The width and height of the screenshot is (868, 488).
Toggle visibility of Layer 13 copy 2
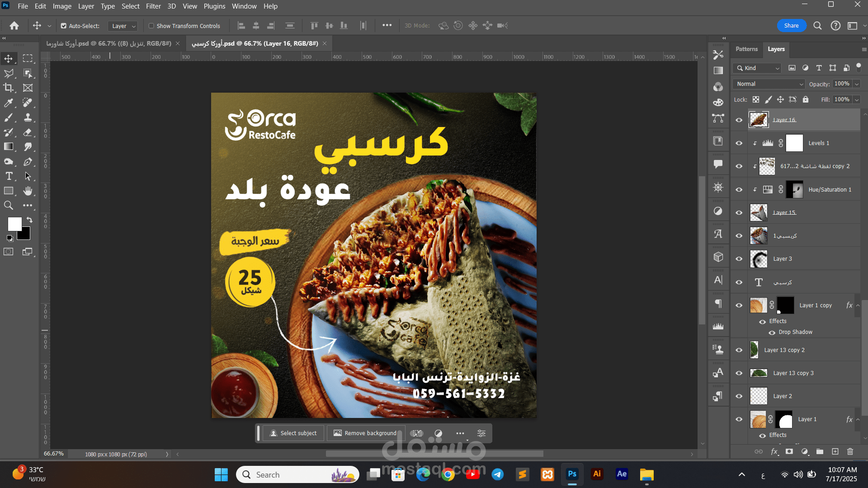pyautogui.click(x=739, y=350)
